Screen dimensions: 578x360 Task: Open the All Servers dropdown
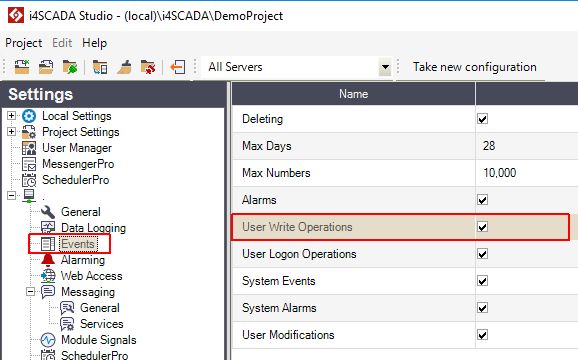coord(385,67)
